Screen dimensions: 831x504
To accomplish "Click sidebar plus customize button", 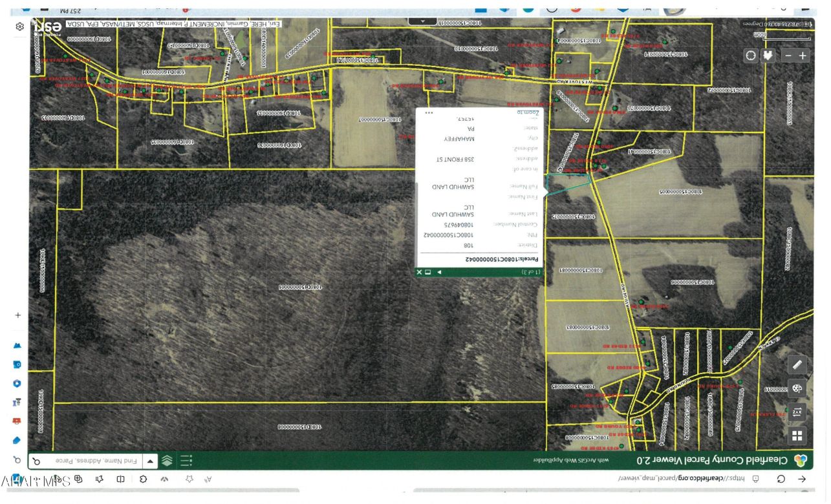I will click(17, 315).
